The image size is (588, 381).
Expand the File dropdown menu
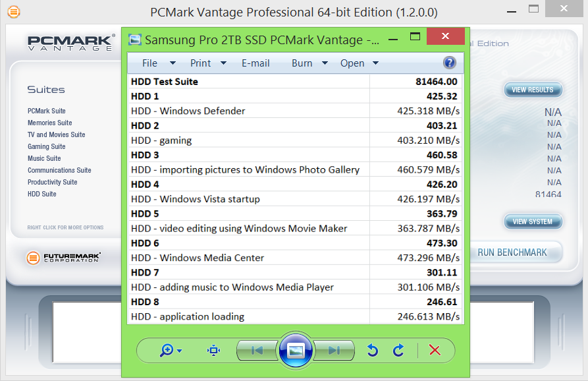pos(158,63)
